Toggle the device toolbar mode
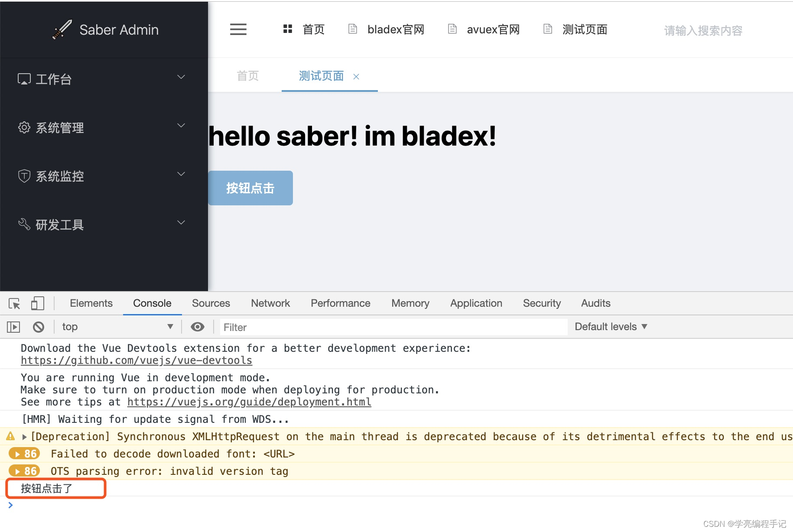 point(38,303)
